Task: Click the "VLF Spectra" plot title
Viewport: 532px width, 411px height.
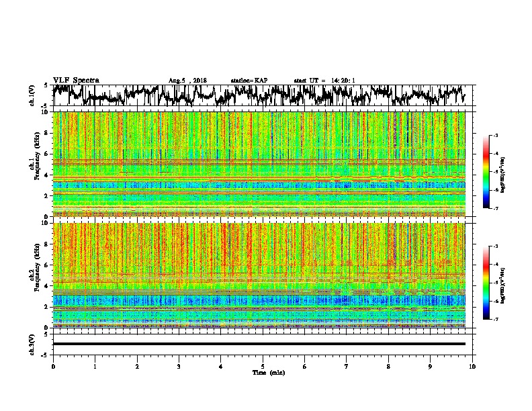Action: tap(76, 81)
